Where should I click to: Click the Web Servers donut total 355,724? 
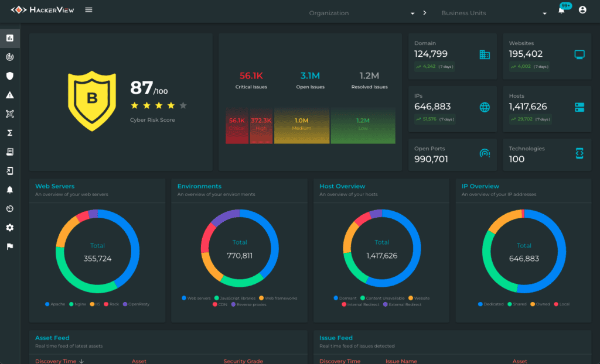coord(98,259)
